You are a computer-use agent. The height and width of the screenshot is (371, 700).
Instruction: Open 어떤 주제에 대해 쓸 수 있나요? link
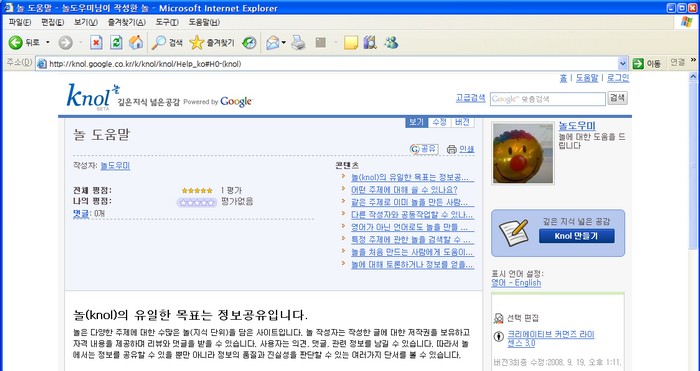coord(404,190)
